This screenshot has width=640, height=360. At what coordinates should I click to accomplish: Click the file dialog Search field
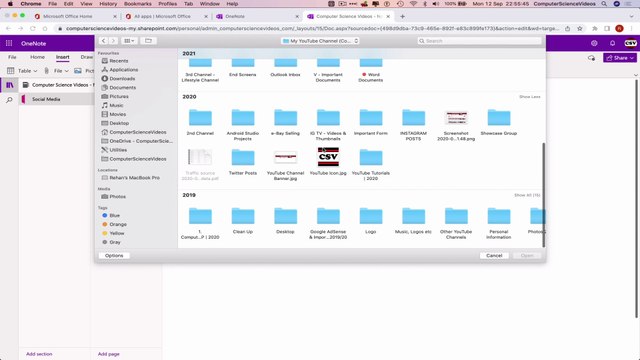point(479,41)
